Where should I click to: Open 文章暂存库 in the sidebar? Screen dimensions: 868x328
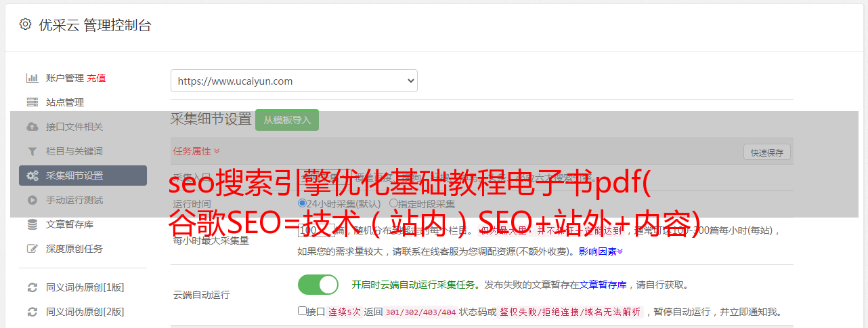pos(70,224)
